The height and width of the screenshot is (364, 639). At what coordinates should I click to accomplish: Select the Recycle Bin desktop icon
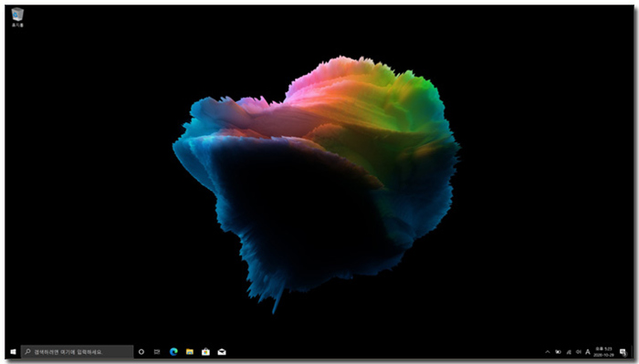[17, 17]
